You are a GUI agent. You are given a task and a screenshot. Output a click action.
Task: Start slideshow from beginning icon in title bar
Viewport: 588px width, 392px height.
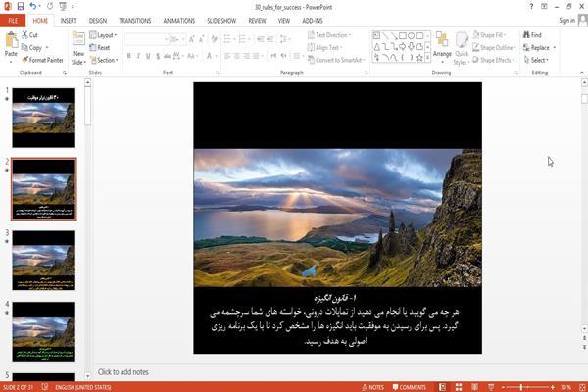pyautogui.click(x=63, y=6)
